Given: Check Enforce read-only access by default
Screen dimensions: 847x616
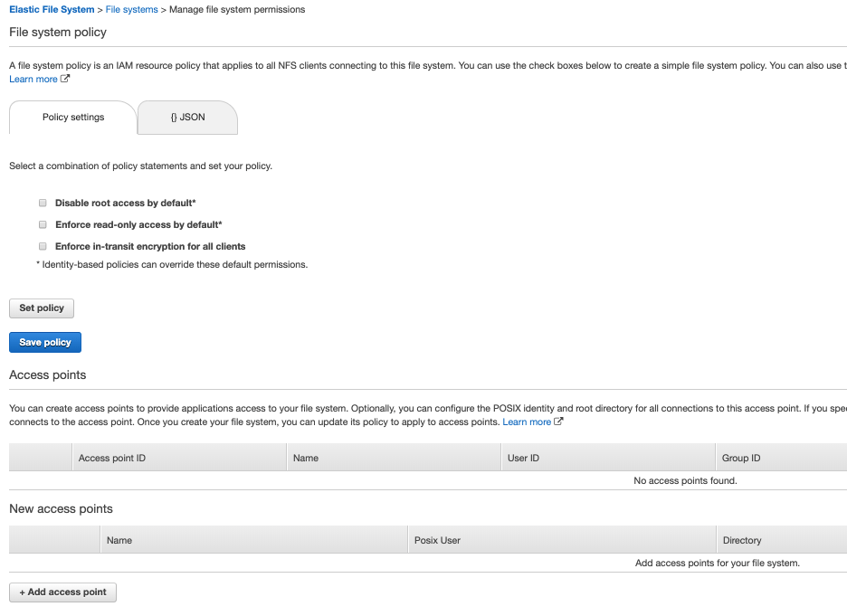Looking at the screenshot, I should pos(43,224).
